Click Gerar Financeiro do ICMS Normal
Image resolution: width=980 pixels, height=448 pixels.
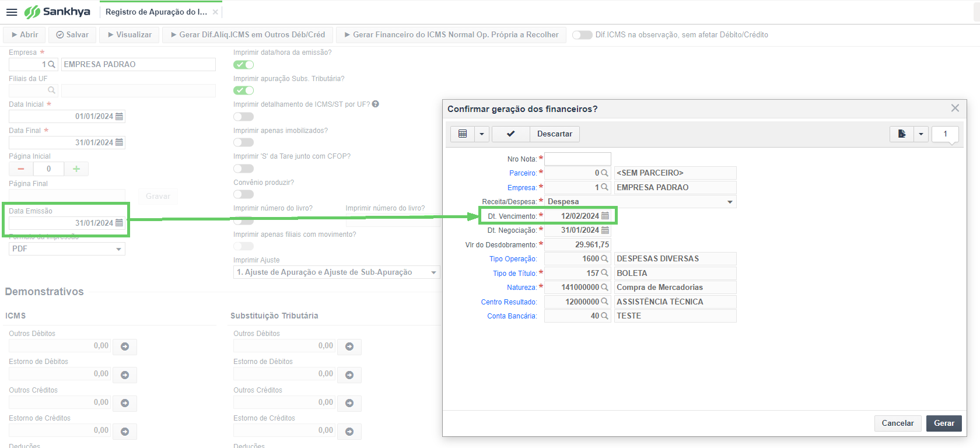(452, 35)
